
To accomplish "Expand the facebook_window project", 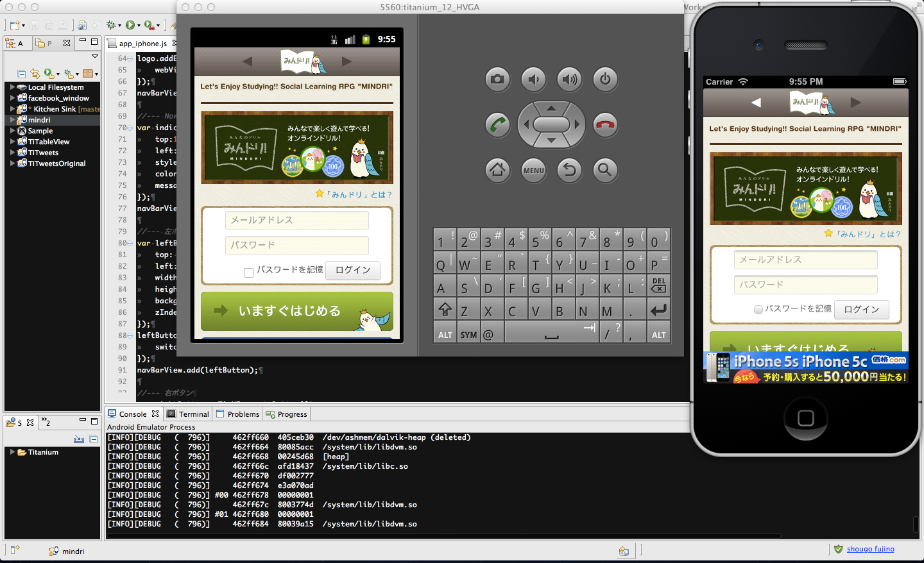I will point(12,98).
